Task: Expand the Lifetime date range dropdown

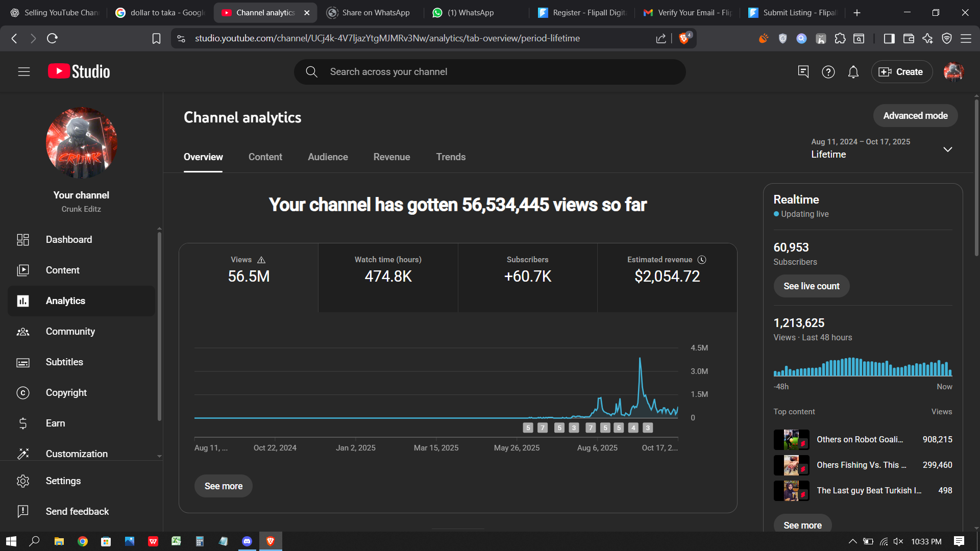Action: pyautogui.click(x=947, y=149)
